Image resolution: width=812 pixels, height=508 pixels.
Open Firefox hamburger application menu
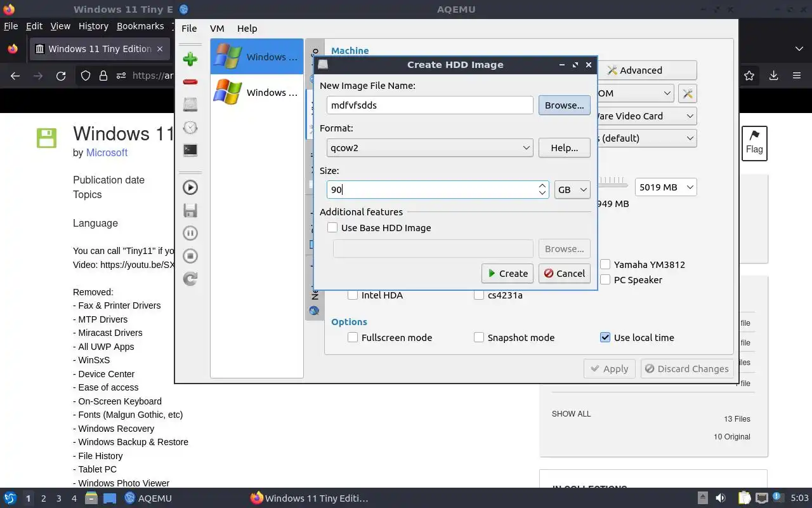point(797,76)
